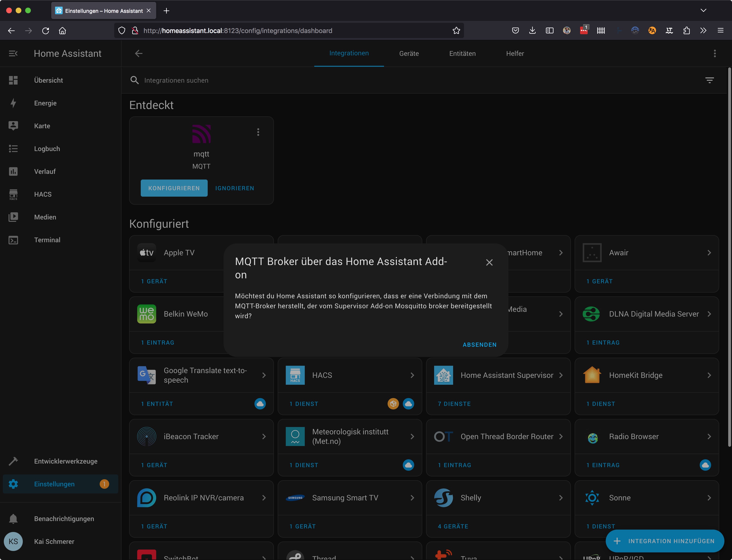This screenshot has width=732, height=560.
Task: Collapse the sidebar with menu toggle
Action: coord(13,53)
